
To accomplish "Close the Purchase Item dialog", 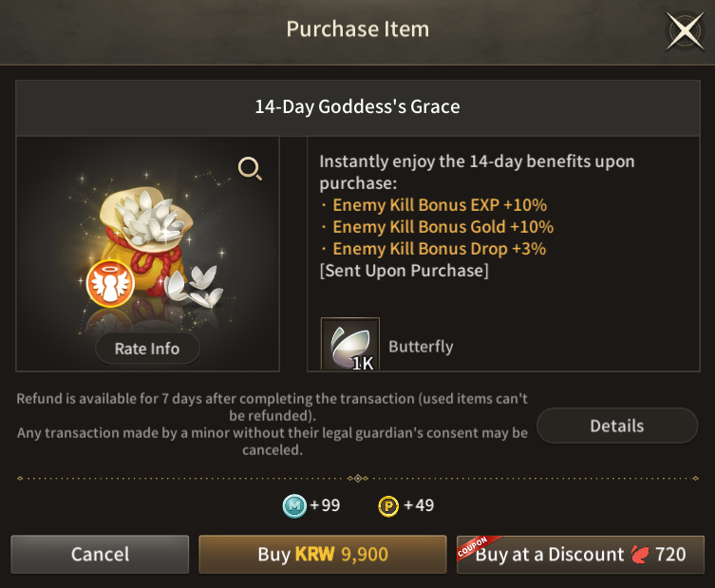I will 684,31.
